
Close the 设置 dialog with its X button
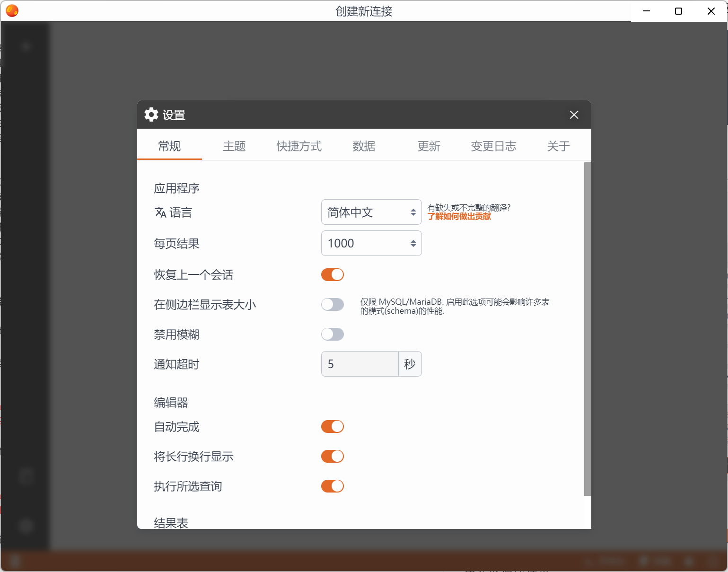click(574, 114)
